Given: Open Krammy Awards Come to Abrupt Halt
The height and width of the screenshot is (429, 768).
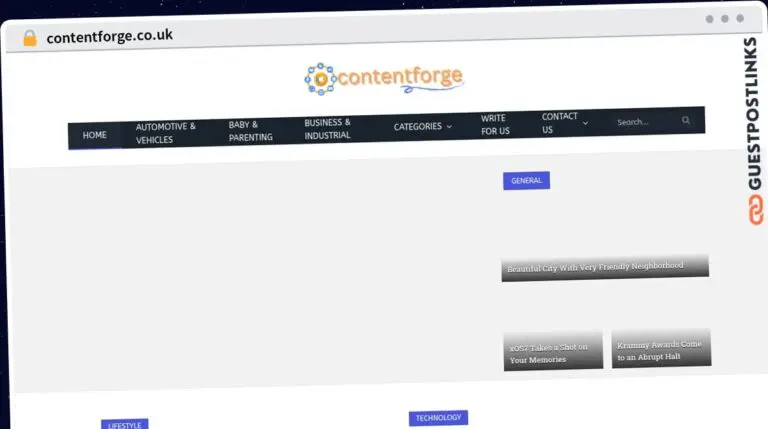Looking at the screenshot, I should tap(661, 350).
